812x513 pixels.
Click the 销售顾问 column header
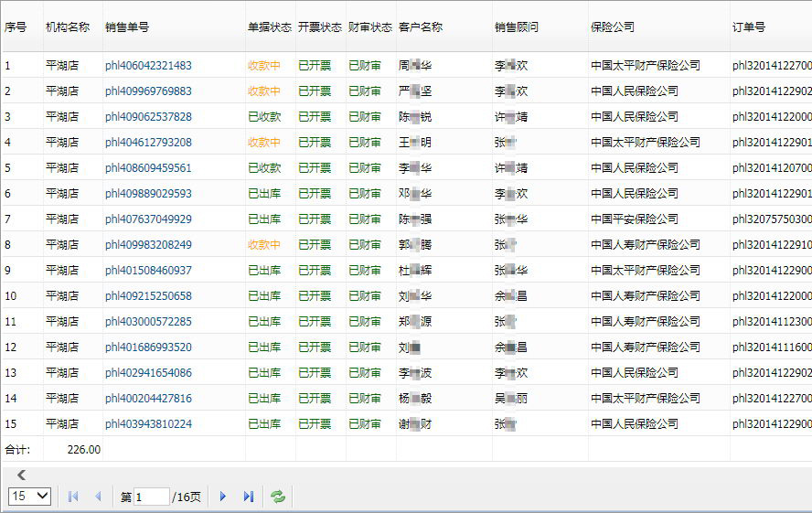pyautogui.click(x=517, y=27)
